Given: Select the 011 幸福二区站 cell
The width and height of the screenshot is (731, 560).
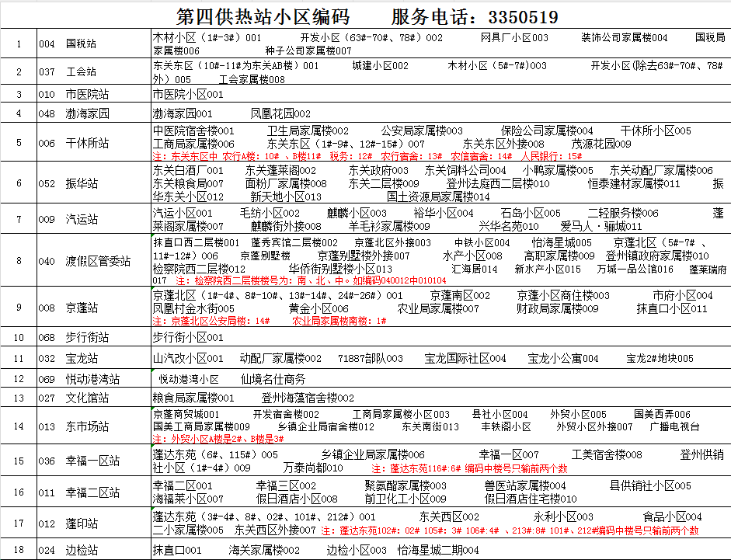Looking at the screenshot, I should point(93,492).
